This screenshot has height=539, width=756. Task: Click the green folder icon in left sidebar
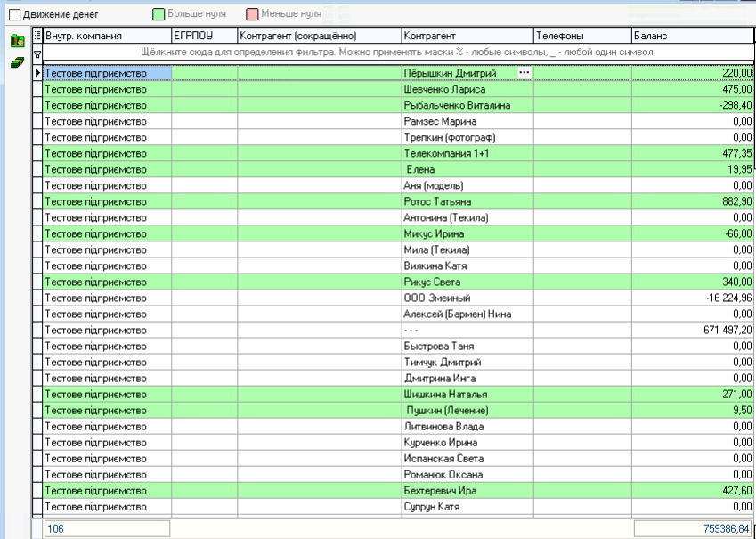16,41
